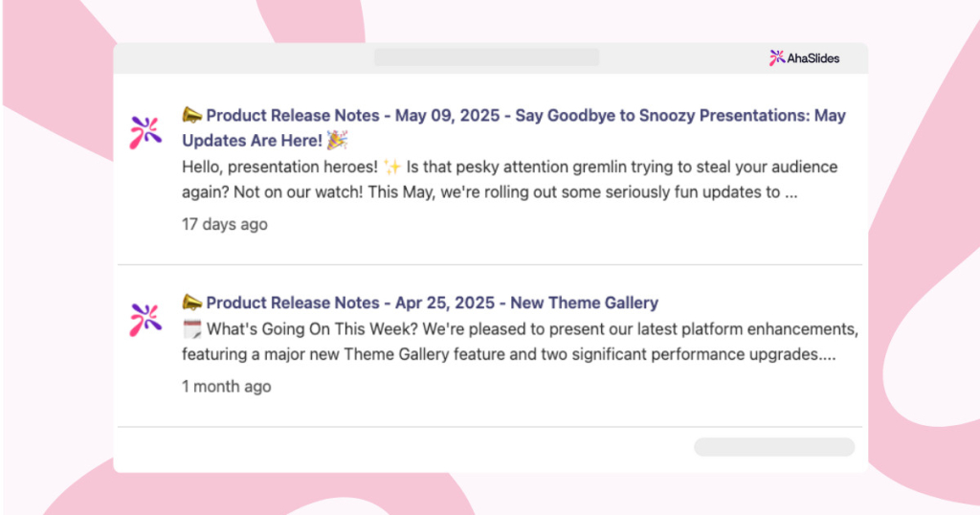Screen dimensions: 980x515
Task: Open the May 09, 2025 Product Release Notes
Action: click(x=514, y=128)
